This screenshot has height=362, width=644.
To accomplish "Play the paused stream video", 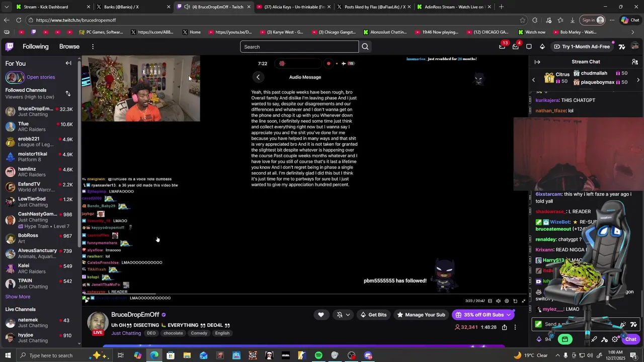I will tap(87, 300).
